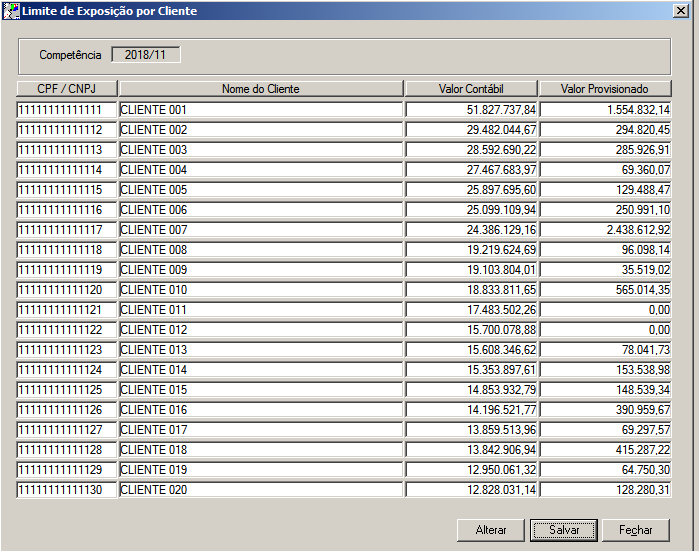Select the CPF cell 11111111111111
This screenshot has height=551, width=699.
point(67,110)
